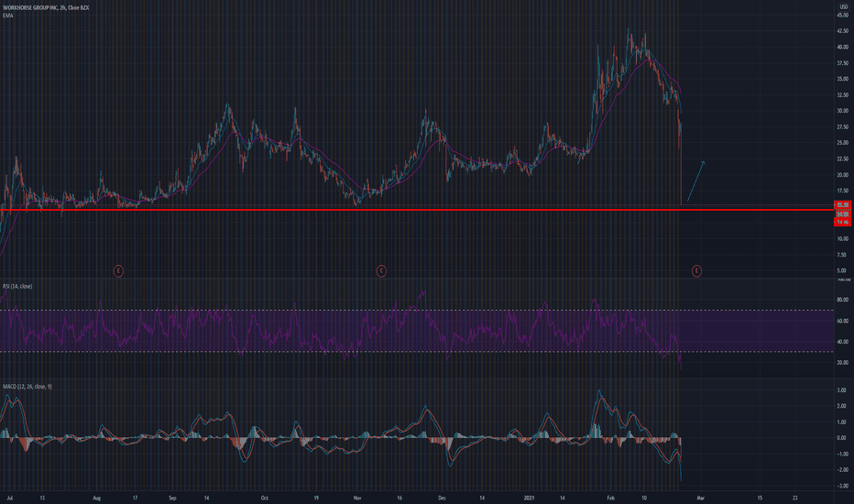The width and height of the screenshot is (854, 504).
Task: Click the Nov date axis label
Action: pos(357,498)
